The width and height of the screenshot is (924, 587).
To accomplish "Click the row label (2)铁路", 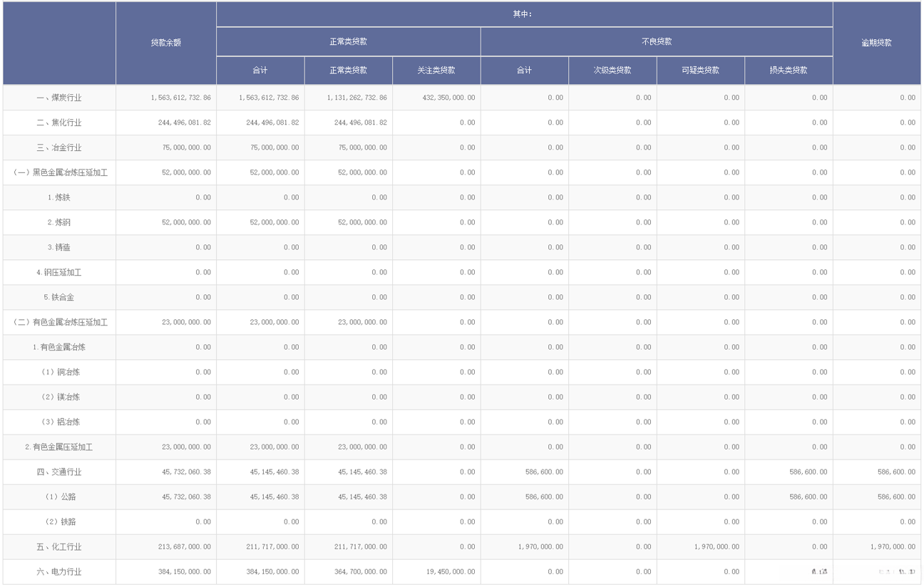I will [59, 521].
